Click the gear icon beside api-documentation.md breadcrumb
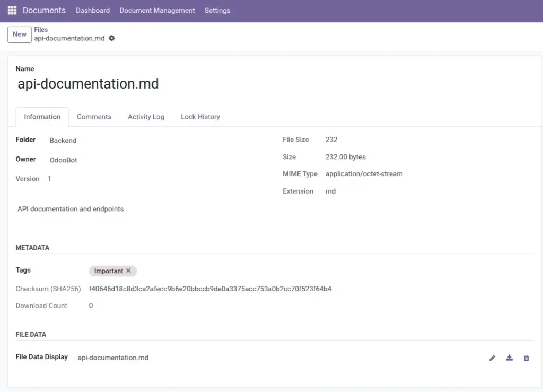The image size is (543, 392). point(111,38)
